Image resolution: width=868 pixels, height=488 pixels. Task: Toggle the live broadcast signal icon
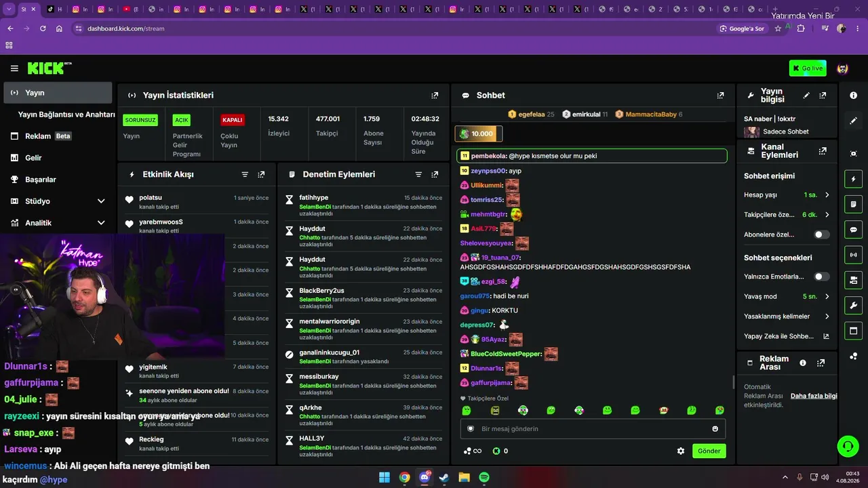853,254
